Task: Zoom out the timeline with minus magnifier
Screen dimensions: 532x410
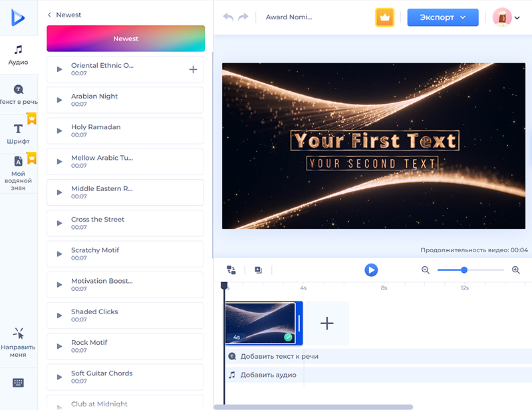Action: (x=426, y=270)
